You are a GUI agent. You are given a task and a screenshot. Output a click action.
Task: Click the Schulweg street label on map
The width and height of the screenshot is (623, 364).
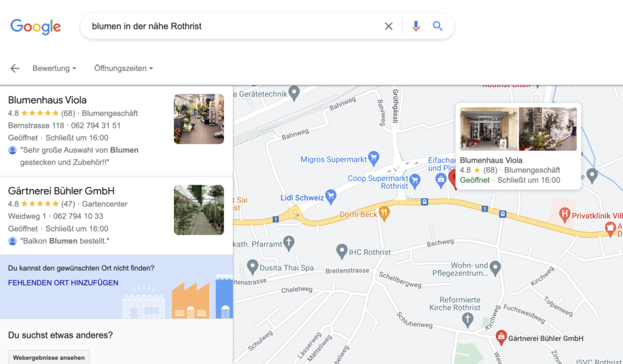(x=260, y=340)
